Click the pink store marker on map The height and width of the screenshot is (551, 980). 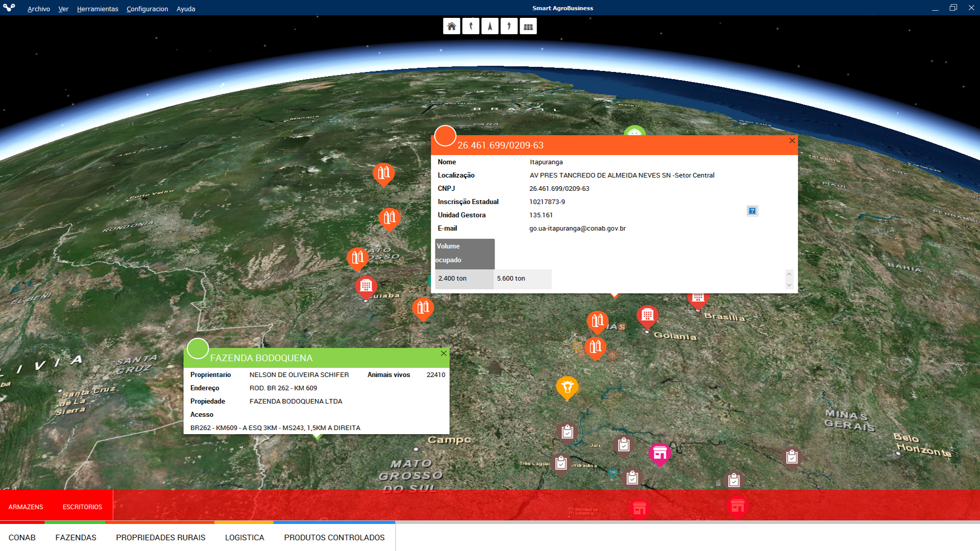point(659,453)
